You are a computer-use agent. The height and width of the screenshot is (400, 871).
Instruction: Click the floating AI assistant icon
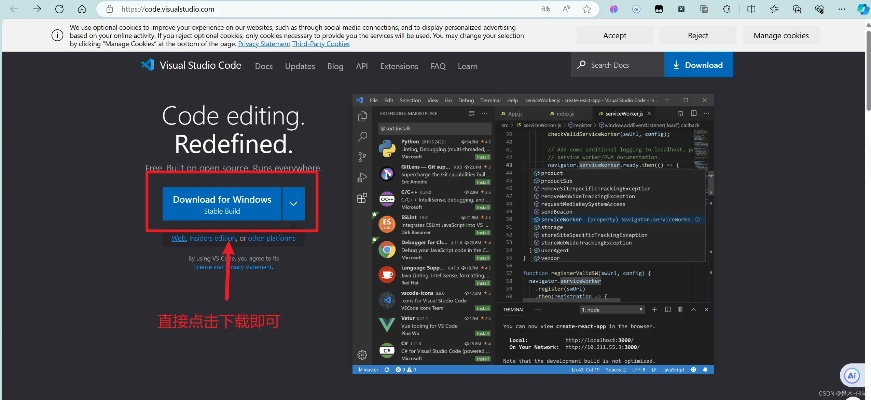[852, 374]
